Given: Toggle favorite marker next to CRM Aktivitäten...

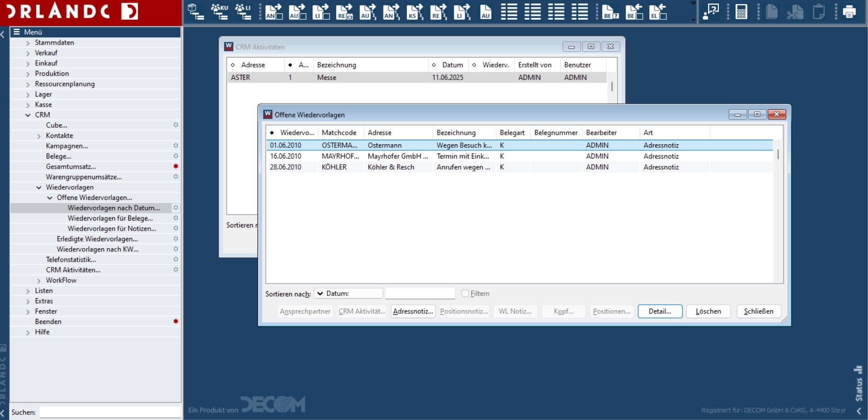Looking at the screenshot, I should pyautogui.click(x=176, y=270).
